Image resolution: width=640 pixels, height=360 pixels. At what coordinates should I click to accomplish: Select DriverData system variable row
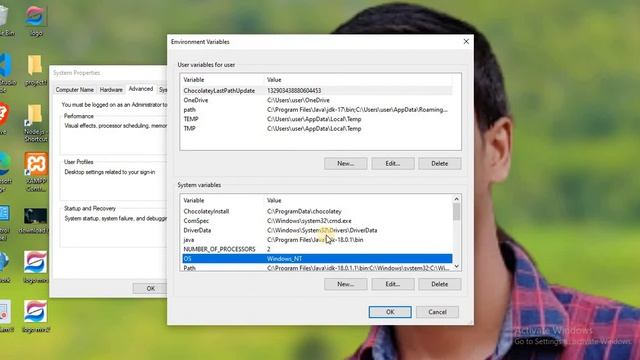(x=317, y=230)
